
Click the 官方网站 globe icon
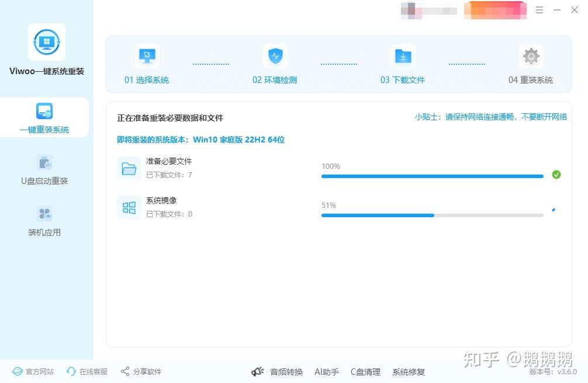coord(18,371)
